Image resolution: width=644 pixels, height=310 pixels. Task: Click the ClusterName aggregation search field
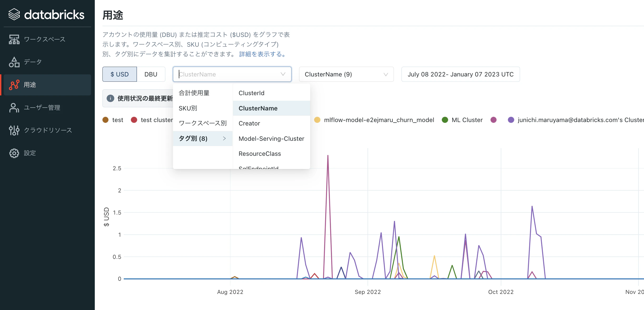coord(232,74)
